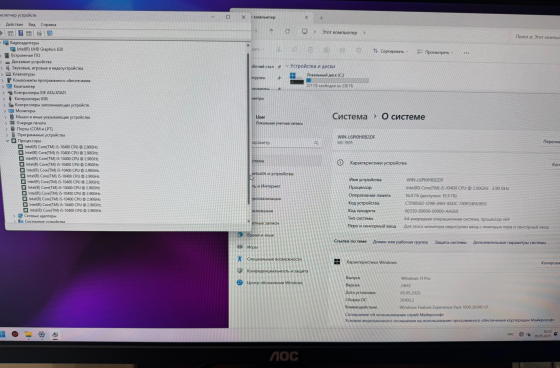560x368 pixels.
Task: Close the Этот компьютер Explorer tab
Action: click(x=306, y=17)
